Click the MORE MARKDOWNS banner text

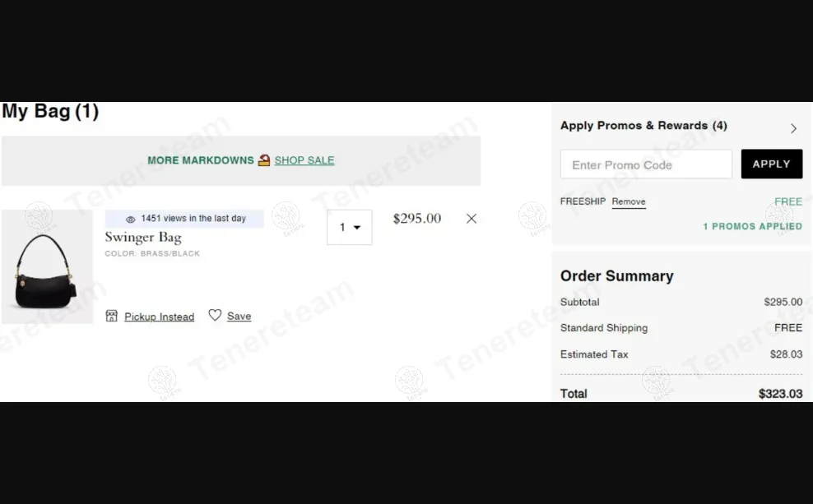click(x=201, y=160)
